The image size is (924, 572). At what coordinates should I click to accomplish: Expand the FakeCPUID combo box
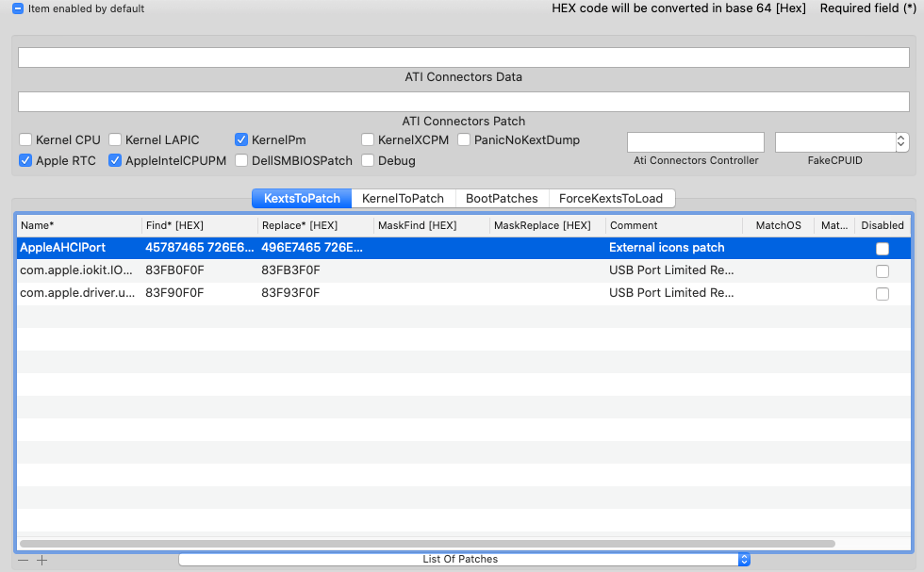point(900,141)
